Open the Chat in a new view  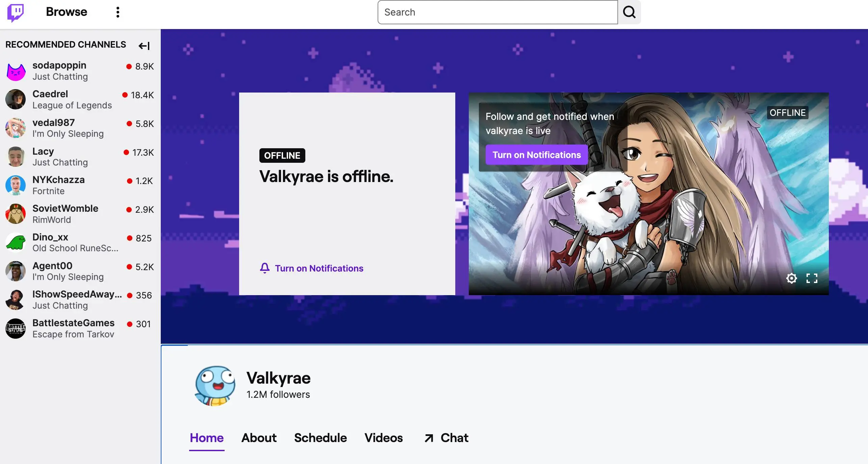click(x=446, y=438)
